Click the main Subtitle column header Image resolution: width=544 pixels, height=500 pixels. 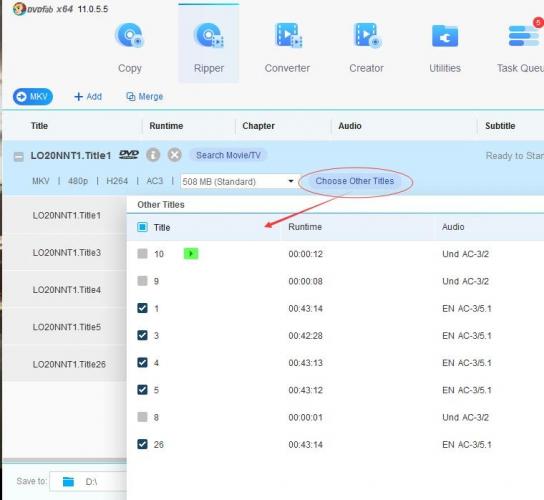point(500,126)
